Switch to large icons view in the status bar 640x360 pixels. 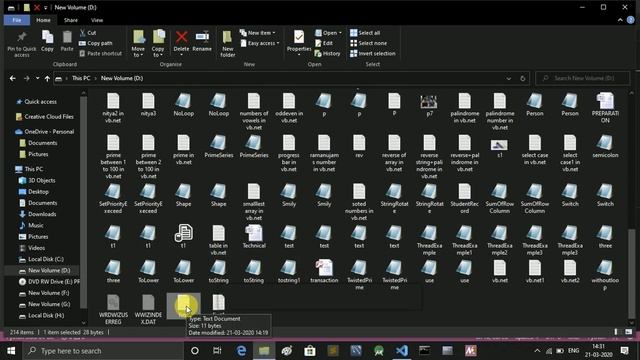[x=629, y=332]
